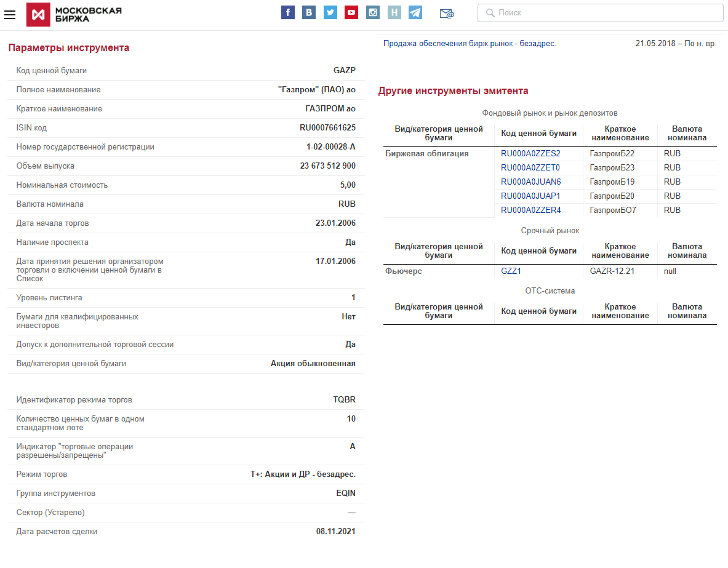Open the Facebook social page icon
Viewport: 728px width, 568px height.
coord(288,12)
